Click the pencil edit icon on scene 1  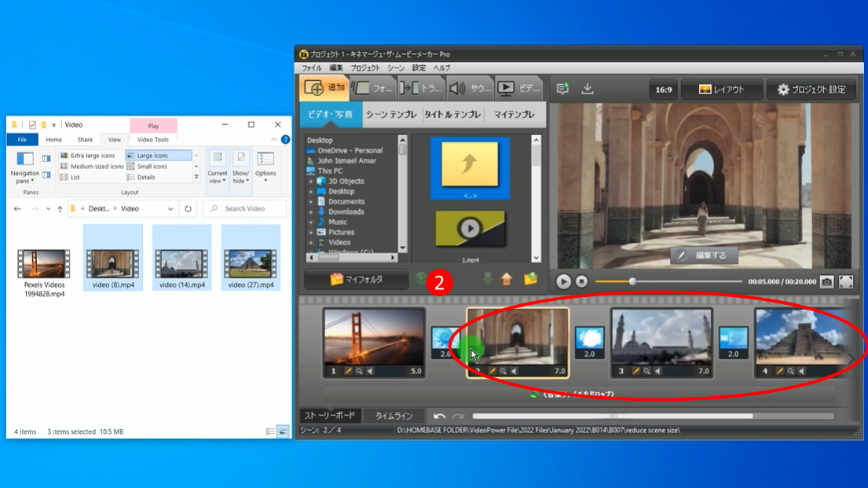(x=348, y=371)
